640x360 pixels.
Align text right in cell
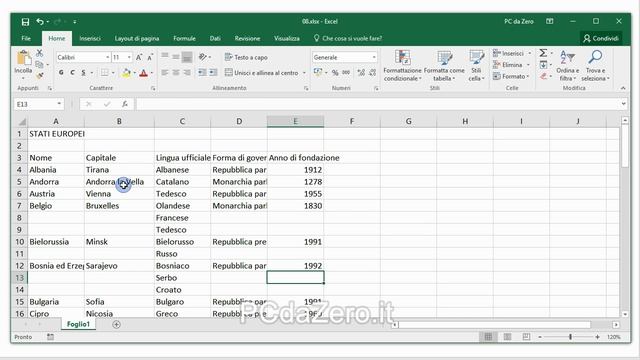coord(187,73)
